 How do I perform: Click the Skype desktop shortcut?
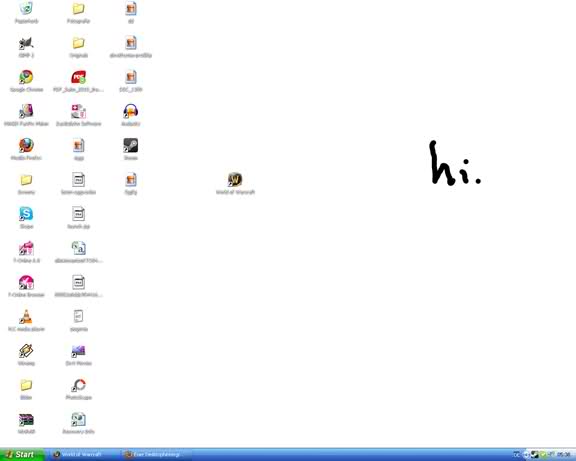pos(26,214)
